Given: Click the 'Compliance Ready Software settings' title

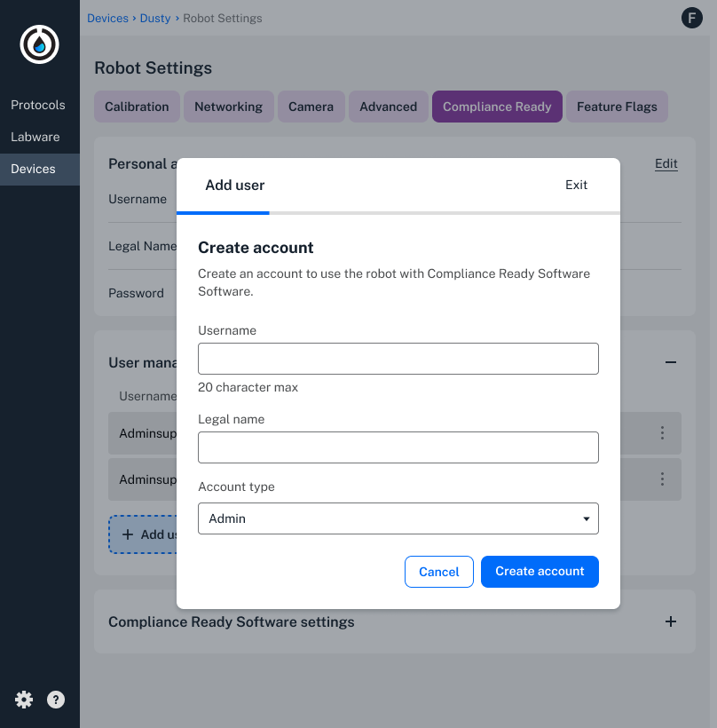Looking at the screenshot, I should tap(231, 621).
